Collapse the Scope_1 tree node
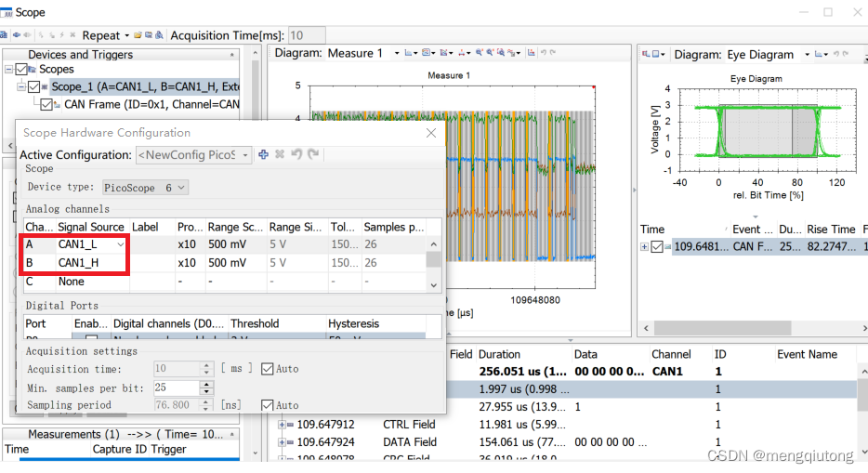 (21, 86)
